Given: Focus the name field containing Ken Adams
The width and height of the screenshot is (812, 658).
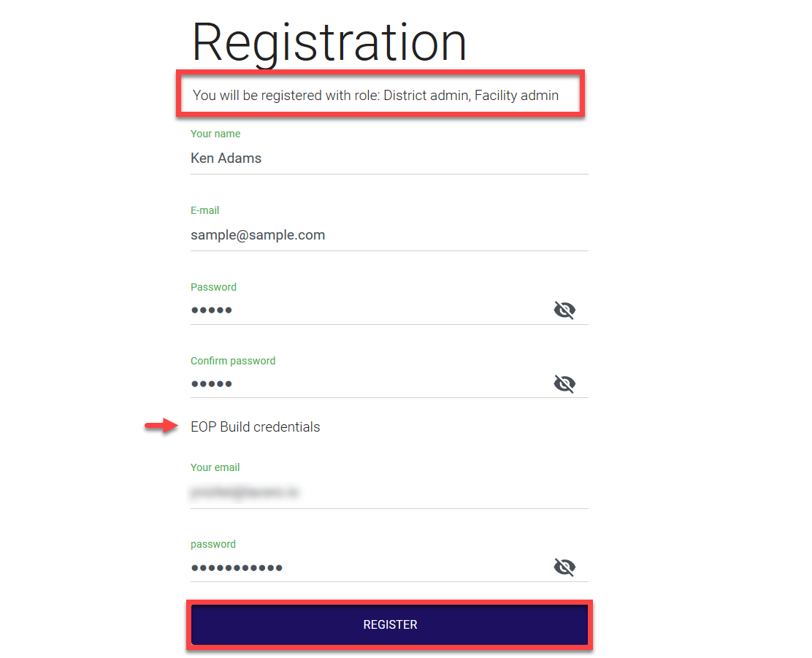Looking at the screenshot, I should coord(365,158).
